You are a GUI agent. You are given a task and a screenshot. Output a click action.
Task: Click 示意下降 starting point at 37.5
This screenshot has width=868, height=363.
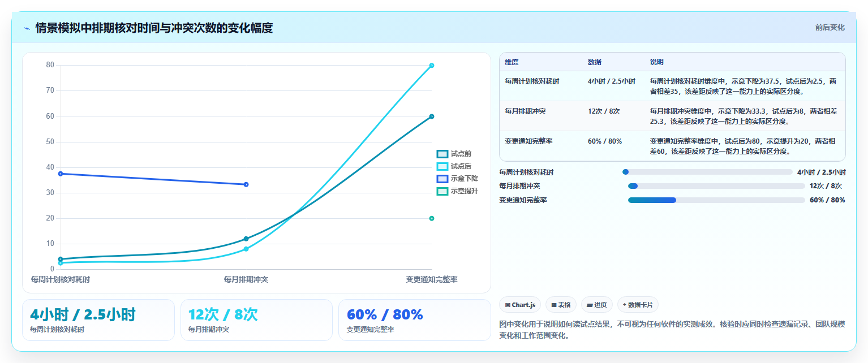coord(61,174)
